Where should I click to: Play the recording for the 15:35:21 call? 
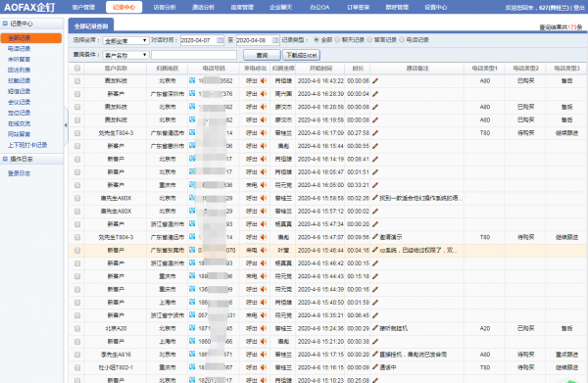pyautogui.click(x=264, y=315)
